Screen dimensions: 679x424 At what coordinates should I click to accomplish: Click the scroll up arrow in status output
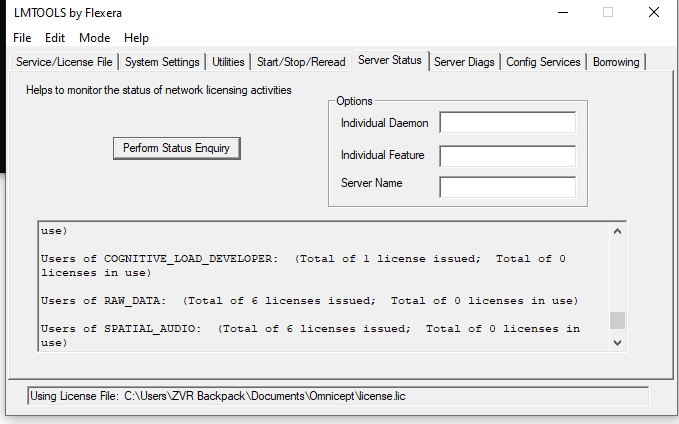(617, 231)
